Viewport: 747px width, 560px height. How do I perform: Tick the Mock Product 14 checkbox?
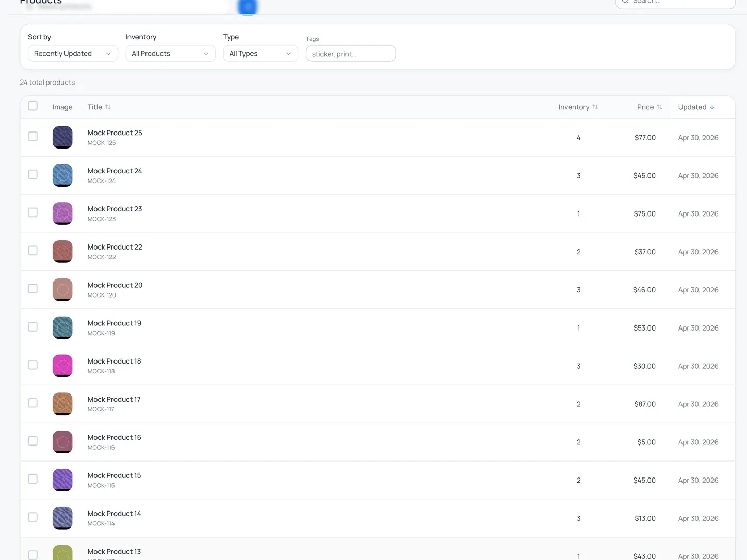[33, 517]
